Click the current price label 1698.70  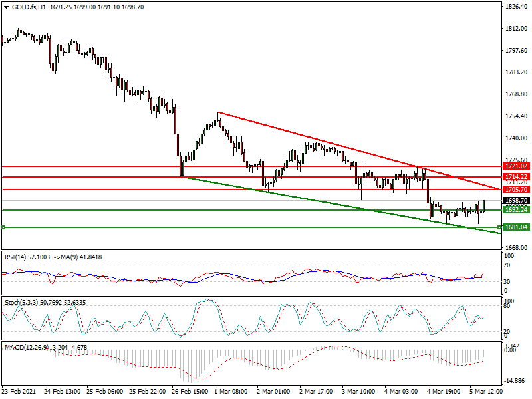[517, 201]
